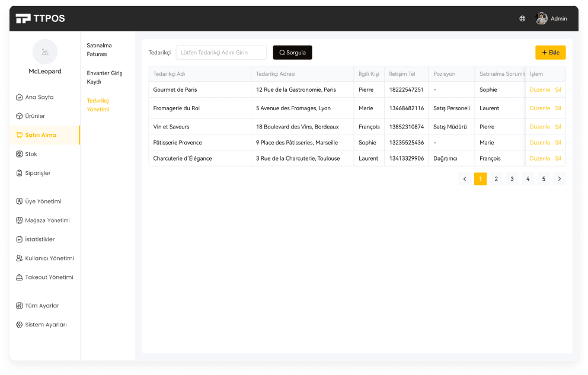588x375 pixels.
Task: Click the Admin username text
Action: pyautogui.click(x=559, y=19)
